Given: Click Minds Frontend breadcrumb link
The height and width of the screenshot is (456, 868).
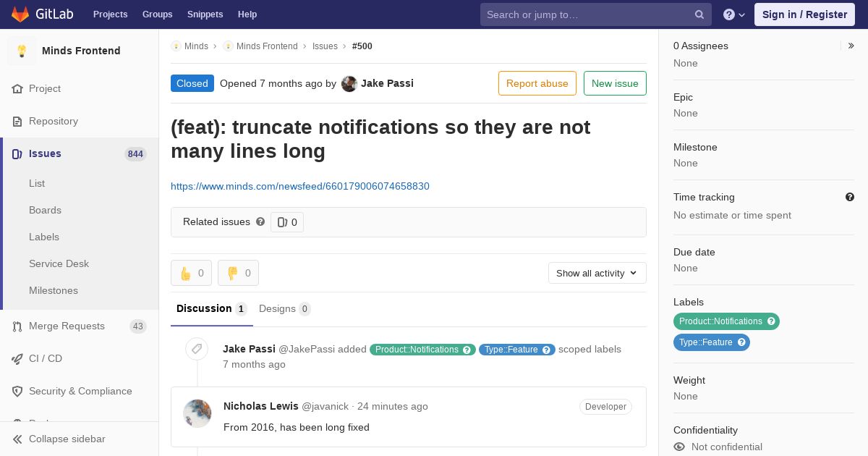Looking at the screenshot, I should (267, 46).
